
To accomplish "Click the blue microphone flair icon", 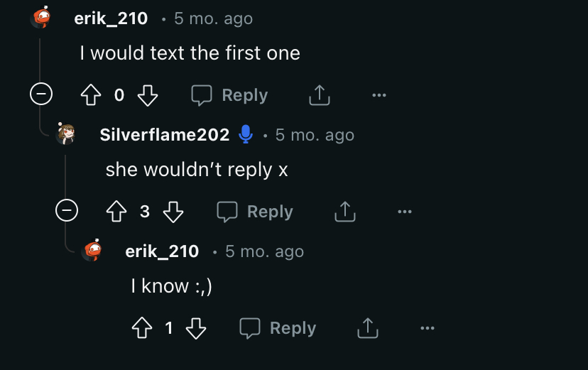I will point(246,134).
